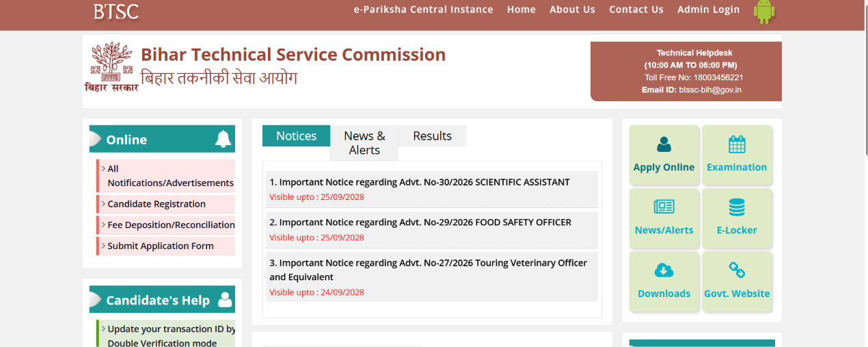Open All Notifications/Advertisements link
Screen dimensions: 868x347
click(x=170, y=176)
